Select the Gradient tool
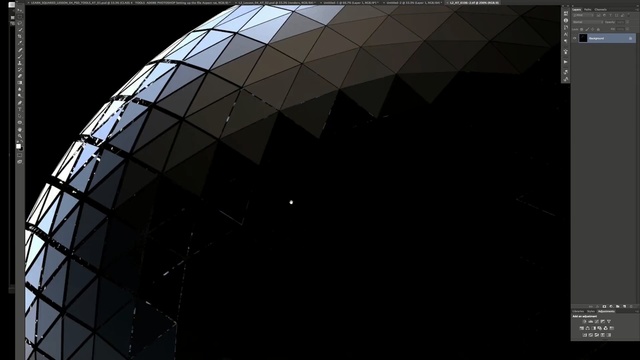Screen dimensions: 640x360 (x=20, y=82)
